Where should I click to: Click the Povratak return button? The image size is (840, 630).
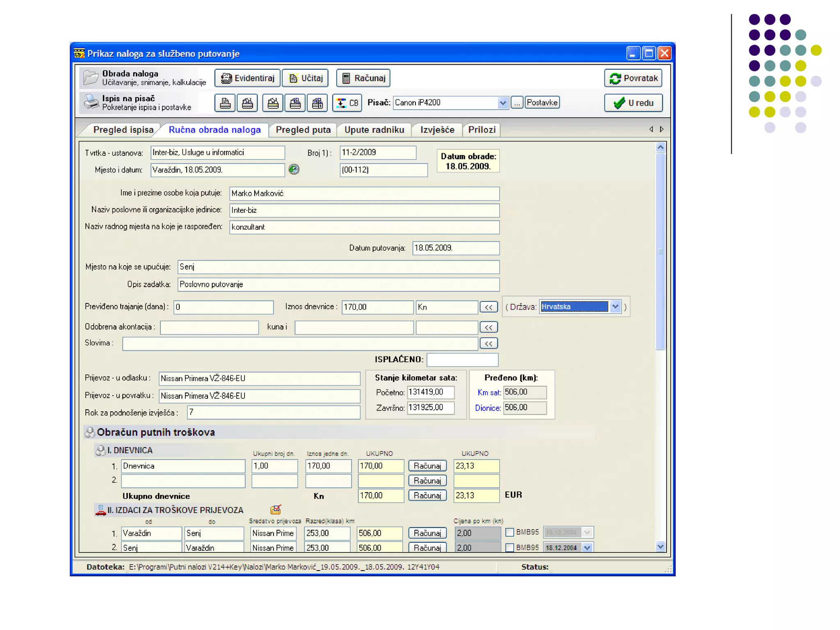tap(633, 78)
